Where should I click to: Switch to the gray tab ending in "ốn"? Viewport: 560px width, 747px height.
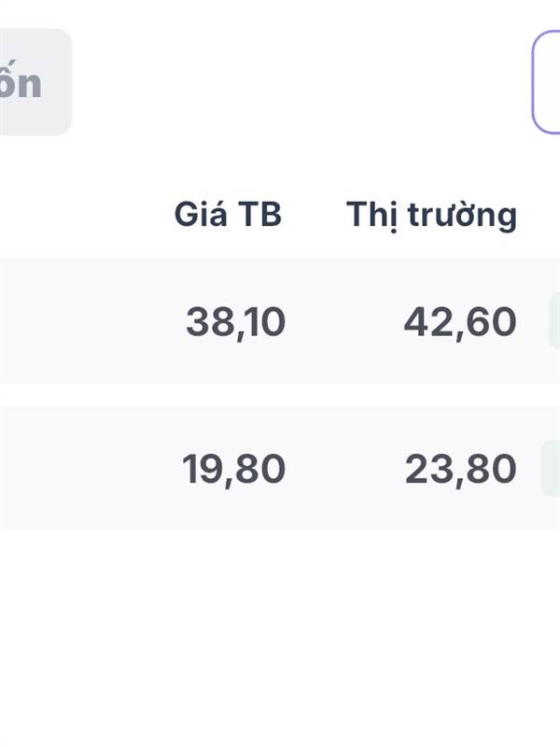[35, 82]
